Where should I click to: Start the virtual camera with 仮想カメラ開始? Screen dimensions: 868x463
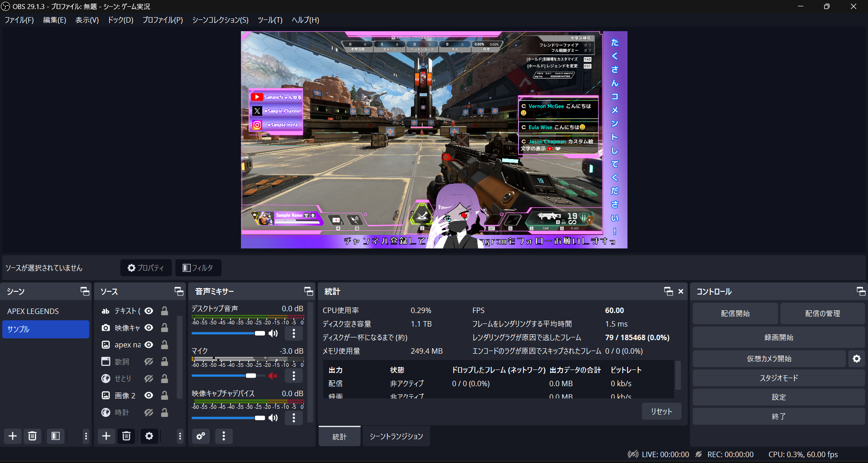coord(769,359)
